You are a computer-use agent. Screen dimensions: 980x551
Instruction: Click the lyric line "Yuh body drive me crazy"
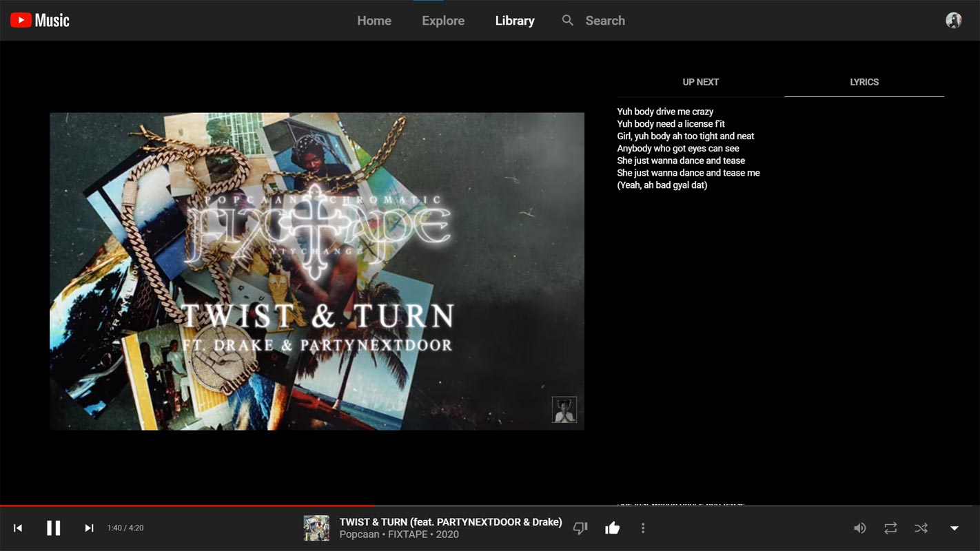pos(665,112)
